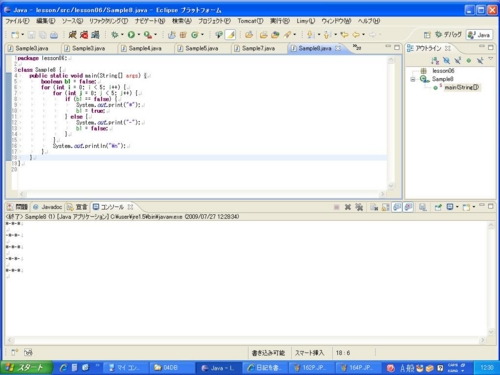The width and height of the screenshot is (500, 375).
Task: Switch to the Sample4.java editor tab
Action: pos(145,48)
